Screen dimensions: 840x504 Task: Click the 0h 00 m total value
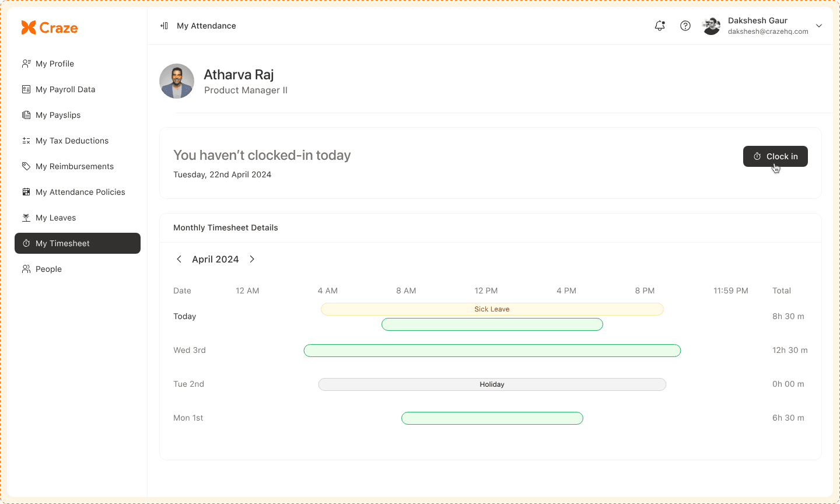point(788,384)
